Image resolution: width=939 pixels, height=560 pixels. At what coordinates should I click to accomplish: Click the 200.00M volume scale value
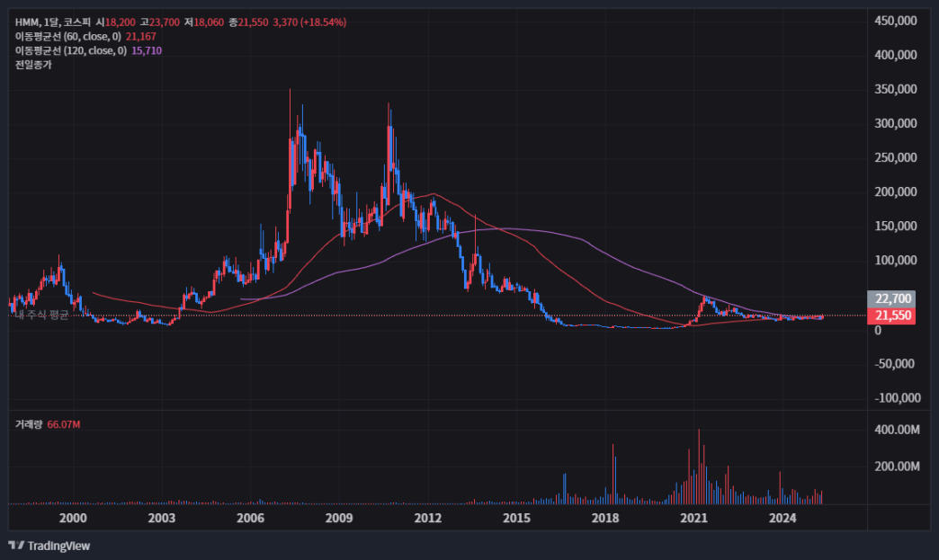(x=897, y=467)
